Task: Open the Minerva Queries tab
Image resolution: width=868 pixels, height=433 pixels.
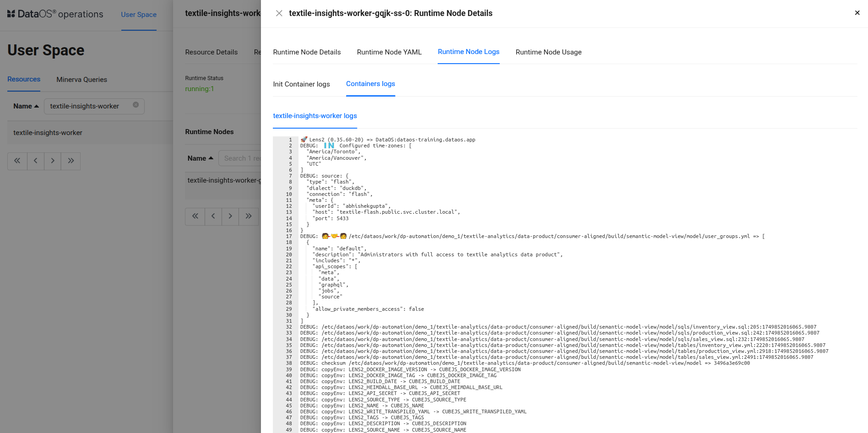Action: (x=81, y=80)
